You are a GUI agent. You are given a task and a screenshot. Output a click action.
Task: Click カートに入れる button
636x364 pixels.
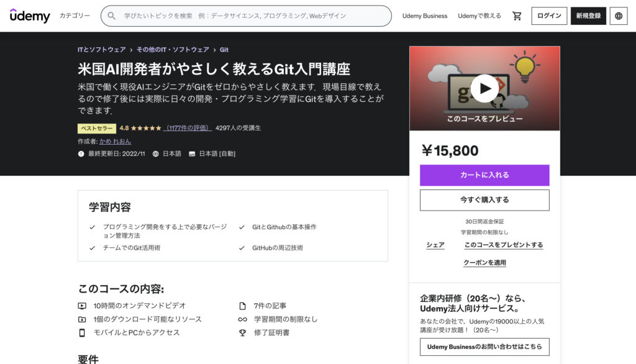[484, 175]
